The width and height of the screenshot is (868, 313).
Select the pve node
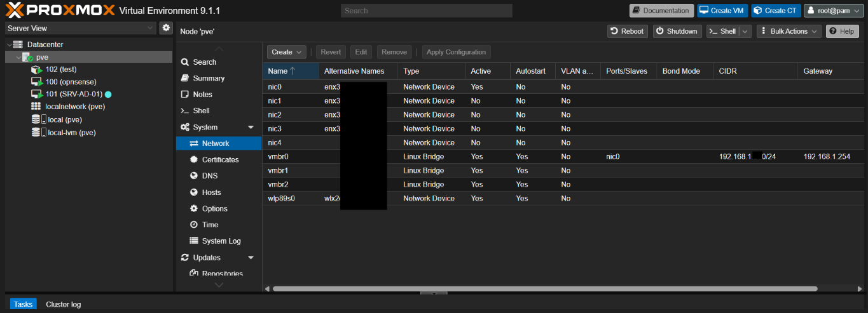point(42,57)
